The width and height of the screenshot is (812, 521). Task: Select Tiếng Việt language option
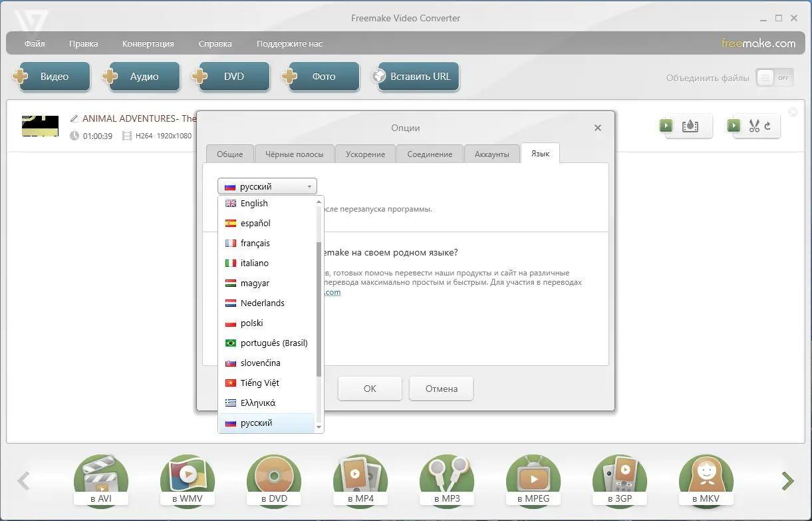[x=267, y=383]
